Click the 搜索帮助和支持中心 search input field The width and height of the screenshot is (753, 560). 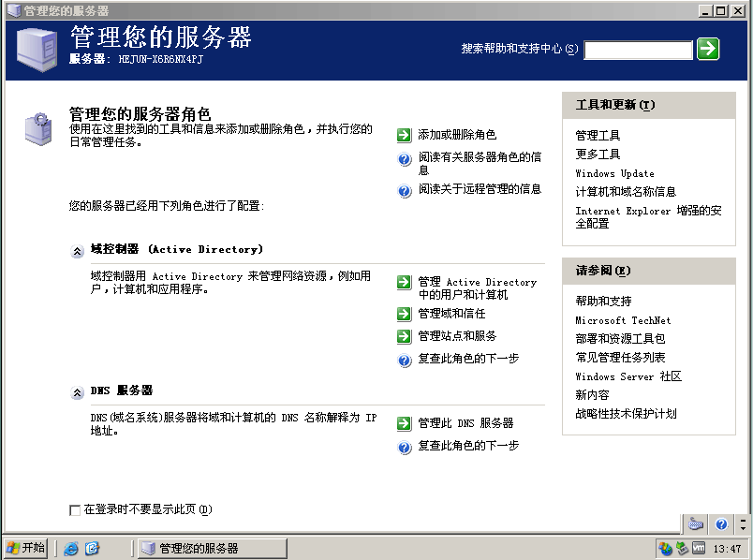click(x=638, y=50)
